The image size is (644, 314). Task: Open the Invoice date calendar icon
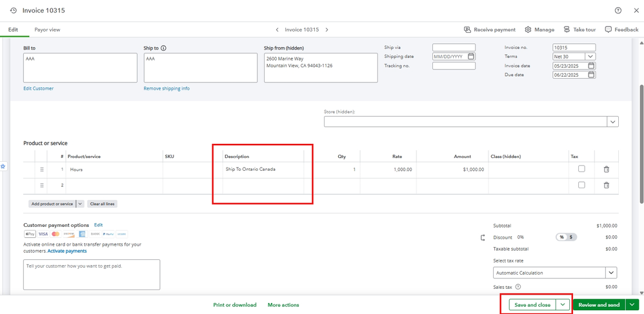592,66
